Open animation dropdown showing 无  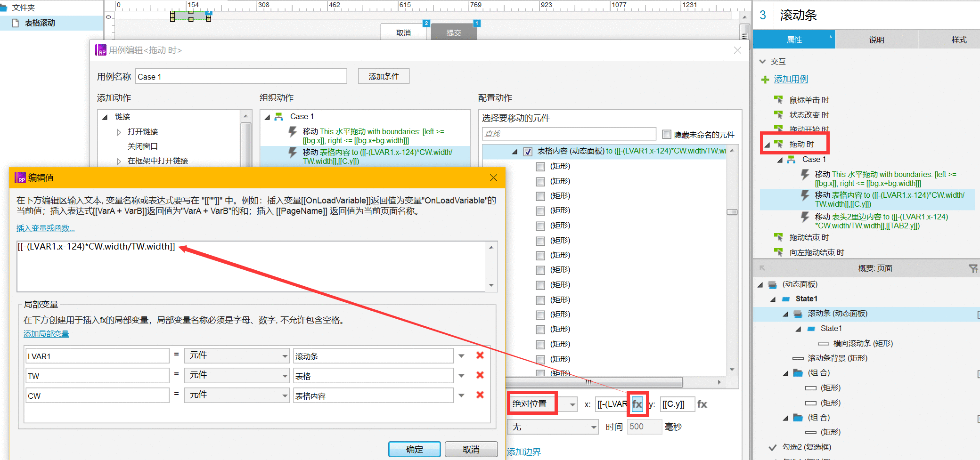(x=553, y=427)
